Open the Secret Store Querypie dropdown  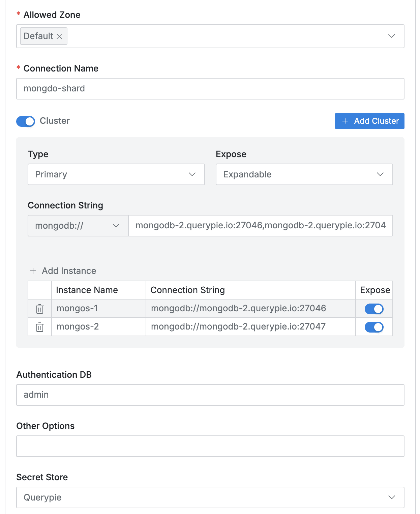point(210,497)
